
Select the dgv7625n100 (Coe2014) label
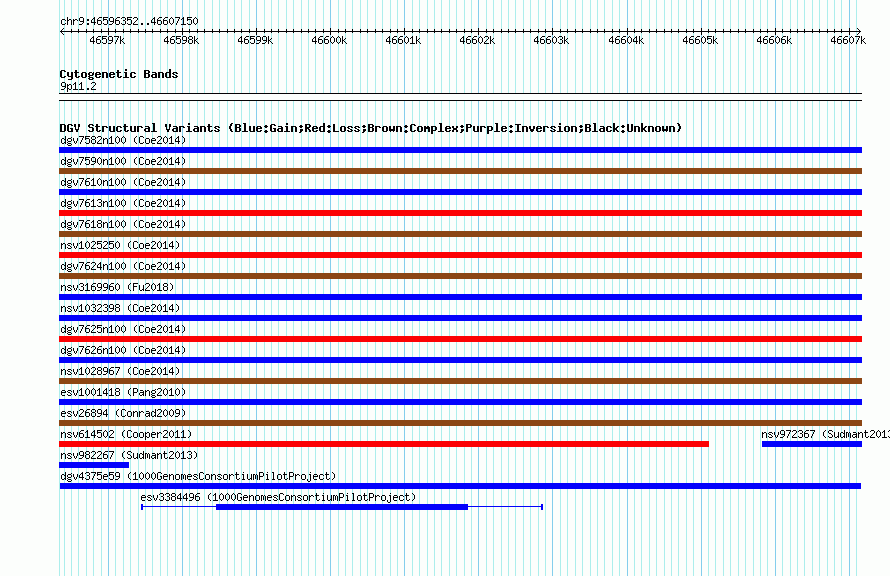123,329
